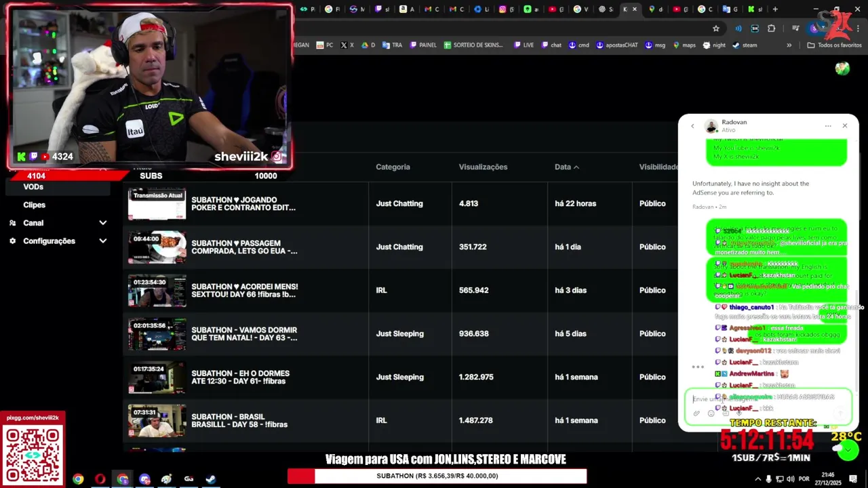Open the green avatar icon top right
868x488 pixels.
point(842,68)
